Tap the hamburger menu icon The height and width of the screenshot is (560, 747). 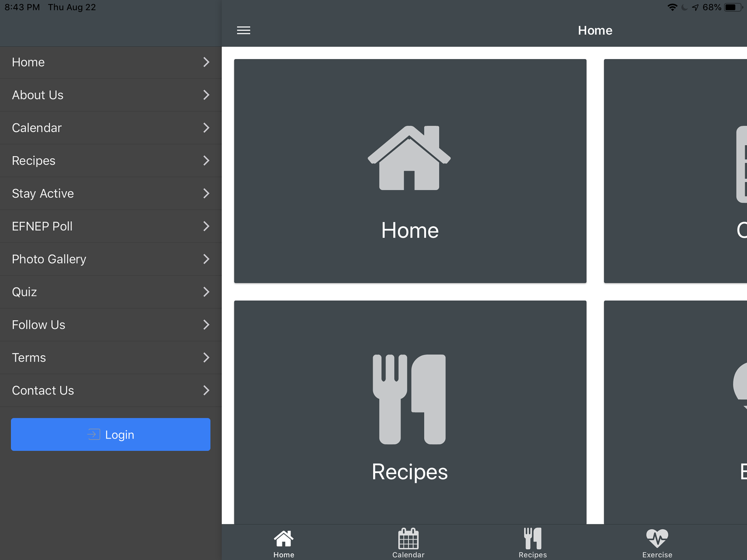point(243,30)
